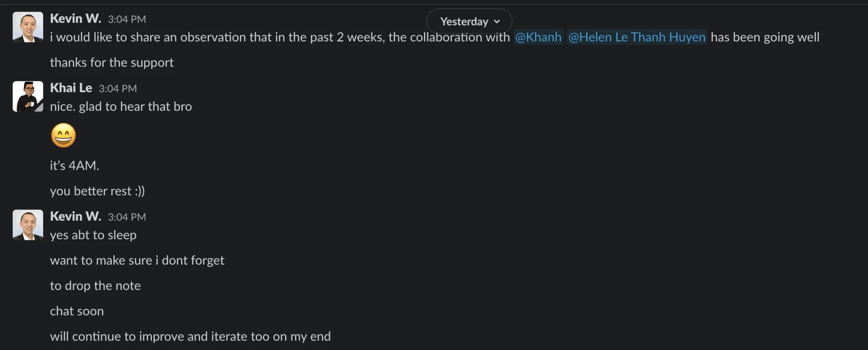The image size is (868, 350).
Task: Select the "chat soon" message
Action: (77, 311)
